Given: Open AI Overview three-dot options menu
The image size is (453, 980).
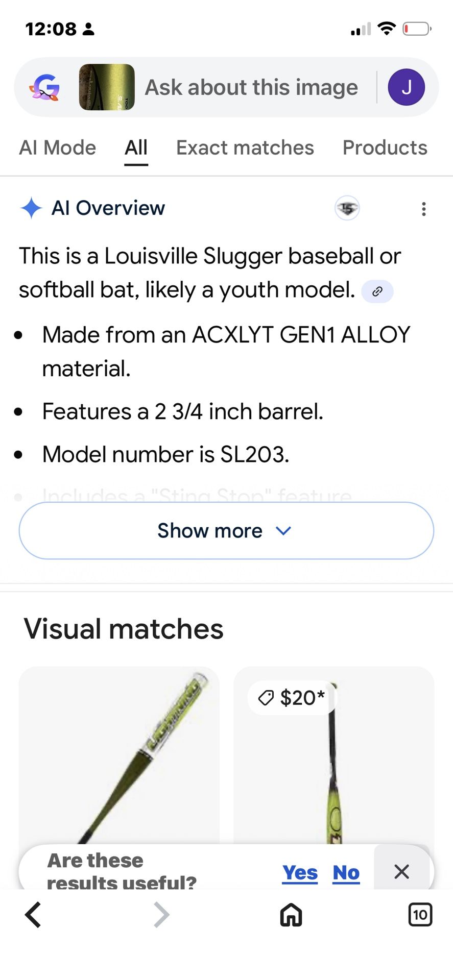Looking at the screenshot, I should click(x=423, y=209).
